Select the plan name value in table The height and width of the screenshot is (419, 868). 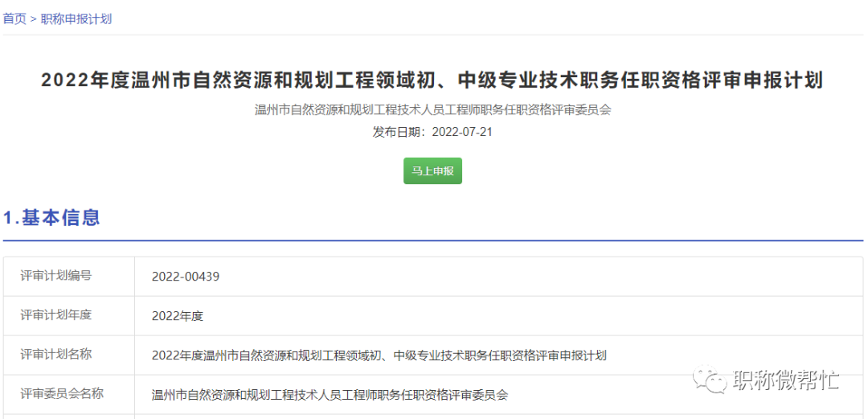click(379, 355)
